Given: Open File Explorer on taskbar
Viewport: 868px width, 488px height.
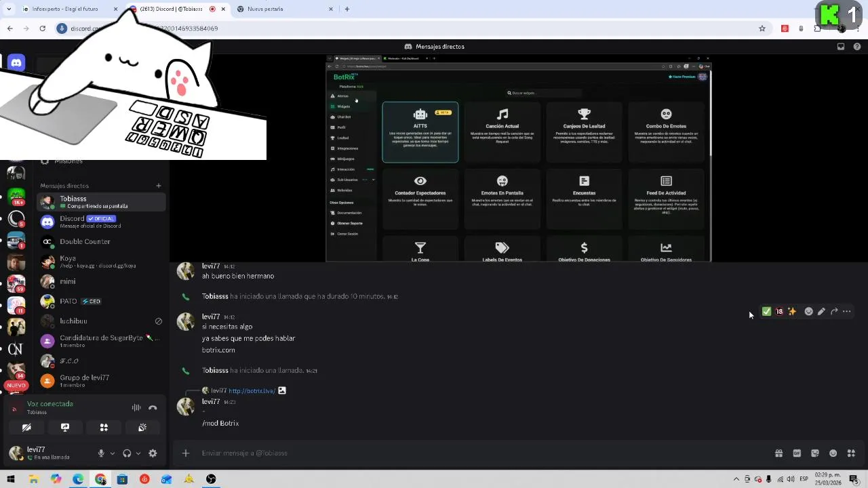Looking at the screenshot, I should point(33,479).
